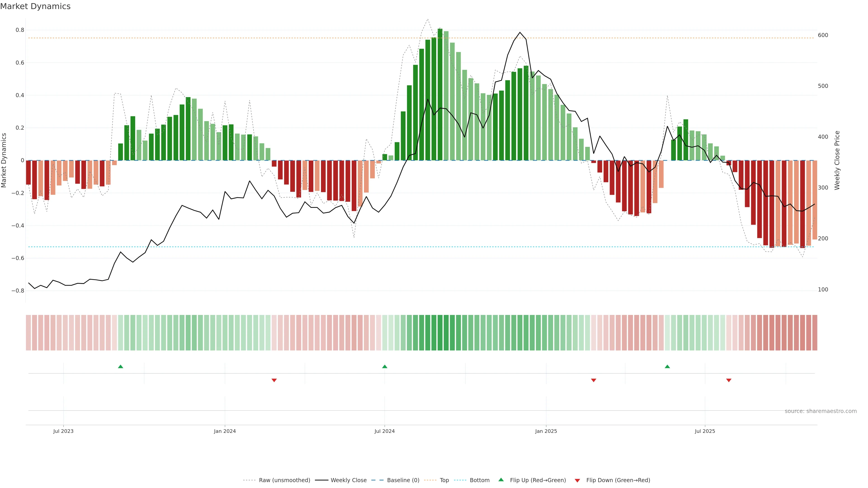Click the first green Flip Up triangle marker
Screen dimensions: 868x488
click(x=120, y=366)
